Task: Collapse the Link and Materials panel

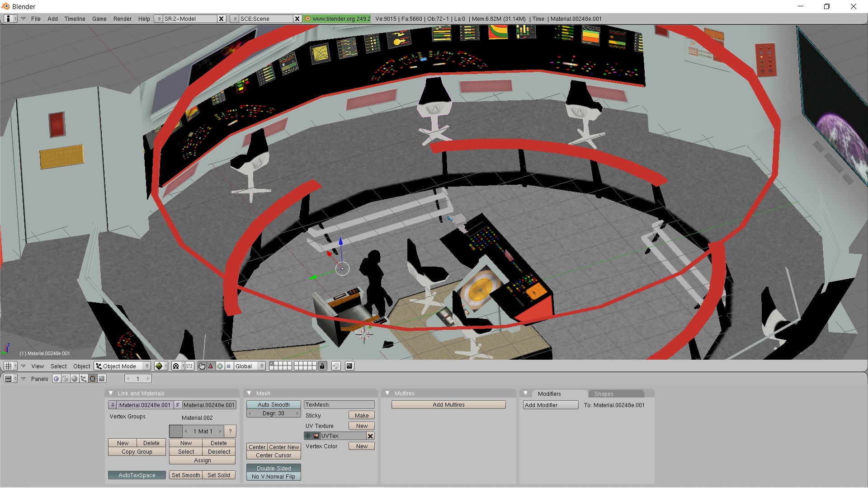Action: point(111,393)
